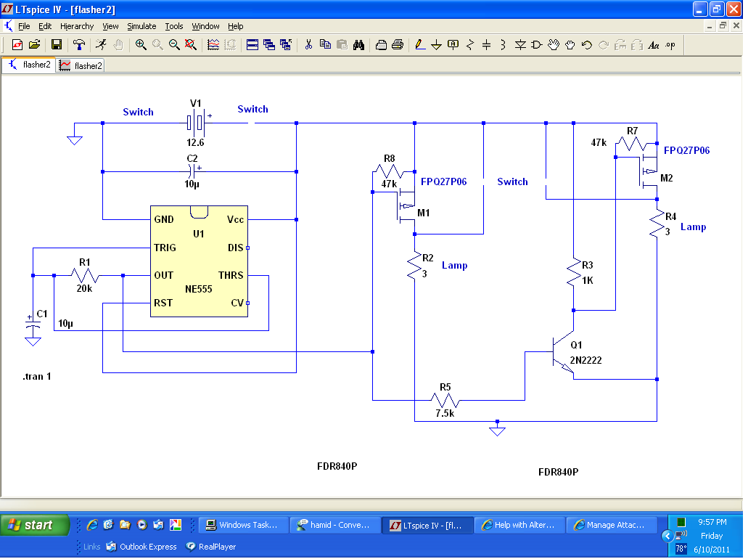Select the Drag closed-hand tool
The width and height of the screenshot is (756, 559).
point(570,45)
